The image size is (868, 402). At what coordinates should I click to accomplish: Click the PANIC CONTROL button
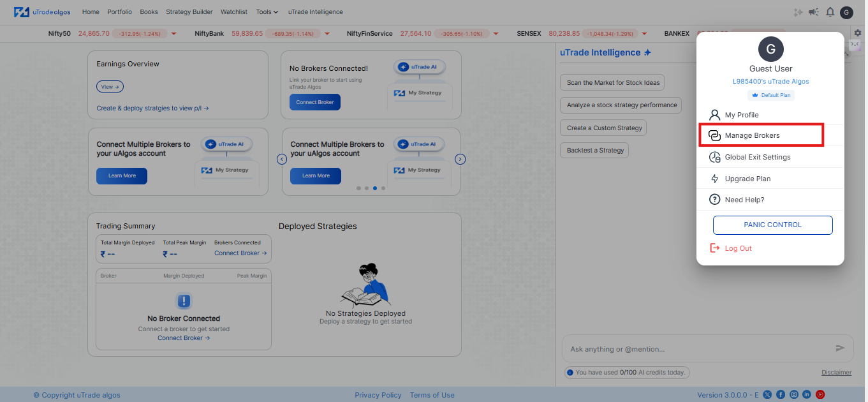(772, 225)
